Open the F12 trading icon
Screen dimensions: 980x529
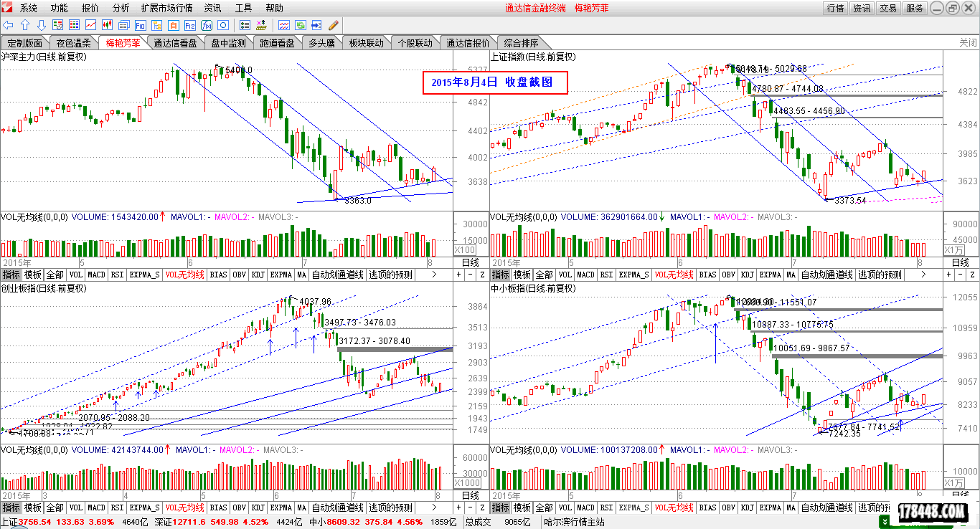(190, 25)
